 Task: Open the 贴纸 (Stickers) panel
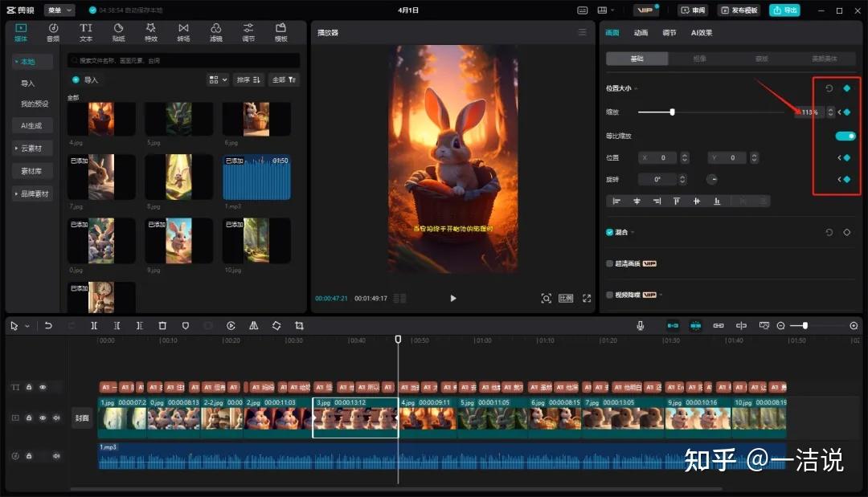[118, 32]
